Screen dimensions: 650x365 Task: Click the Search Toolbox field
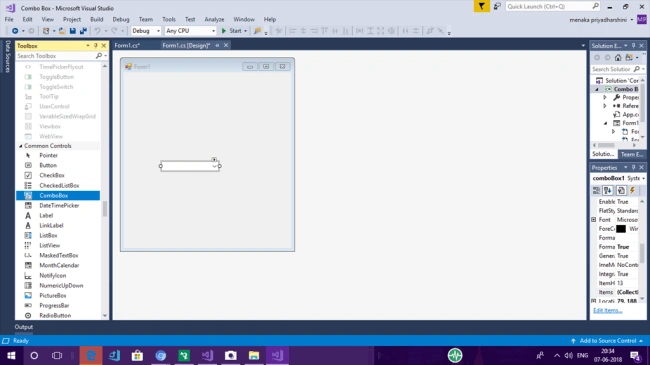point(56,56)
